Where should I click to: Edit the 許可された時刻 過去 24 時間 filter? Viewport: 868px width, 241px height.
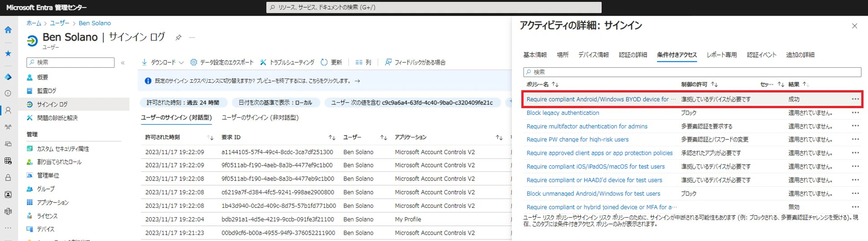(x=183, y=103)
